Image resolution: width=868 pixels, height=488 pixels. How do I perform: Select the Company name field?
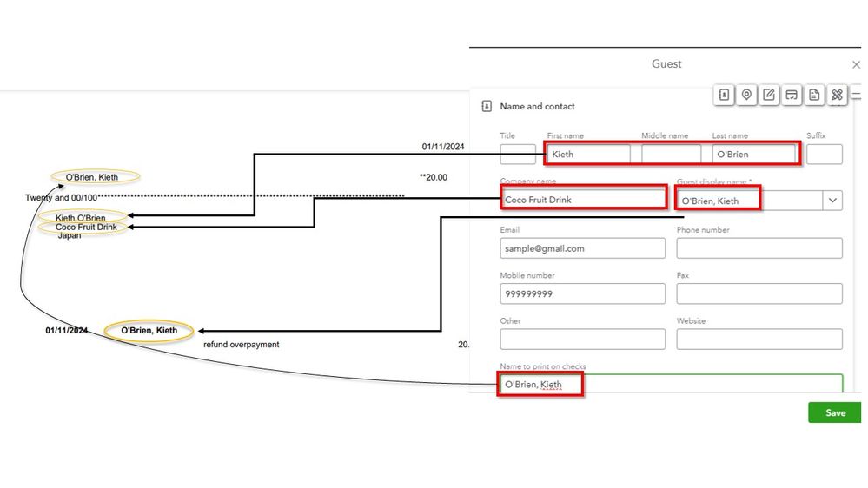(583, 199)
